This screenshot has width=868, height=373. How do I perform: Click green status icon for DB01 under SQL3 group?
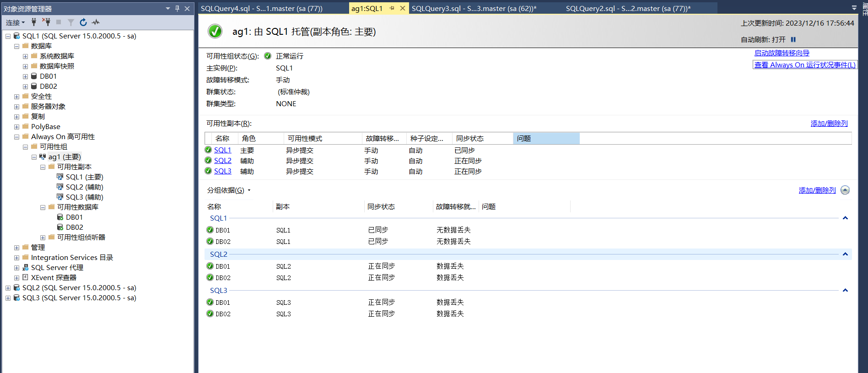pyautogui.click(x=210, y=302)
